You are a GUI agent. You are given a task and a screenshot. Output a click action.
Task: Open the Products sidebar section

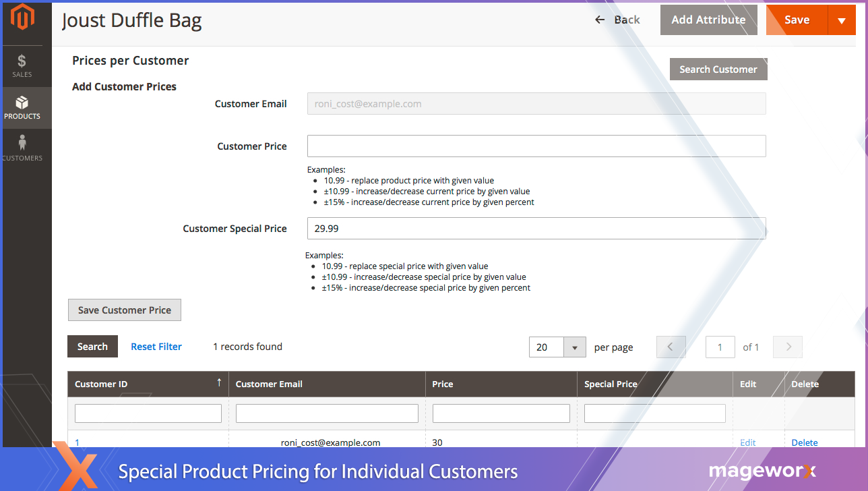(22, 108)
